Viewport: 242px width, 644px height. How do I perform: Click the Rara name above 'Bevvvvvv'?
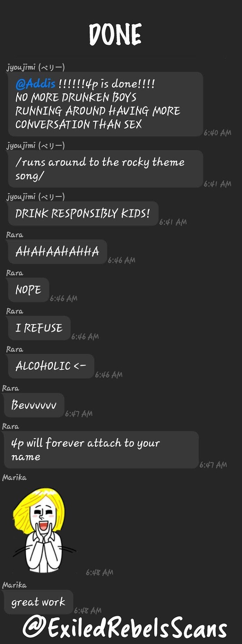pos(10,388)
